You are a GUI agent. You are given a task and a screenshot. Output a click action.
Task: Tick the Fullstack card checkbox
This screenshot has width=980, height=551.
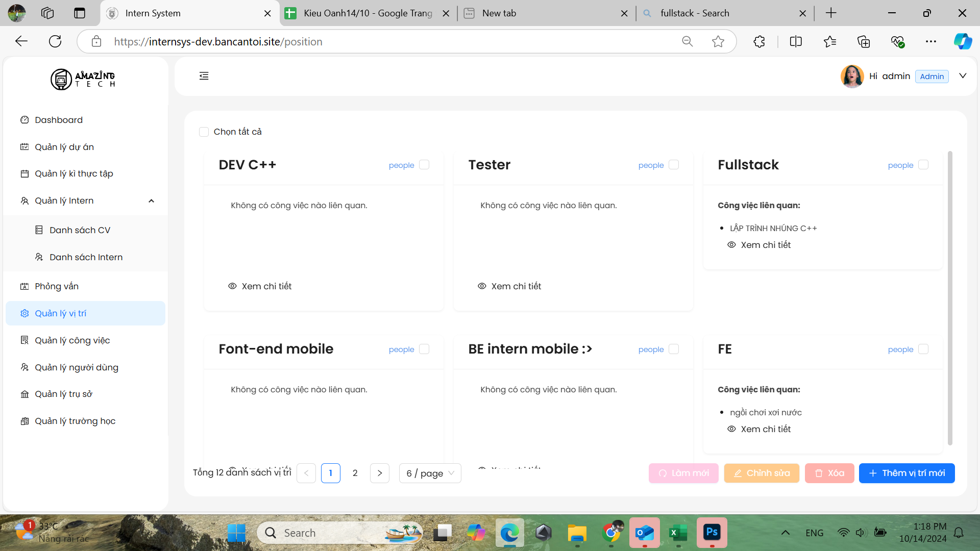[x=923, y=165]
